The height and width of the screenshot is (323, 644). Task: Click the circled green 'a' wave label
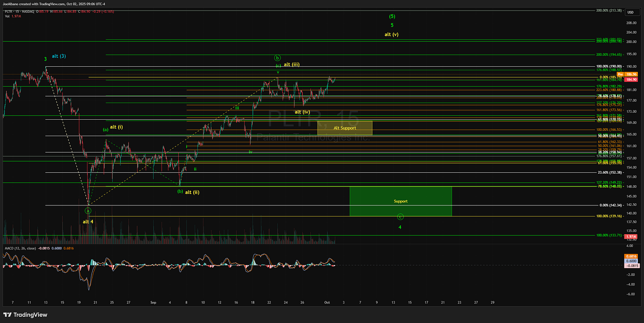click(x=88, y=211)
